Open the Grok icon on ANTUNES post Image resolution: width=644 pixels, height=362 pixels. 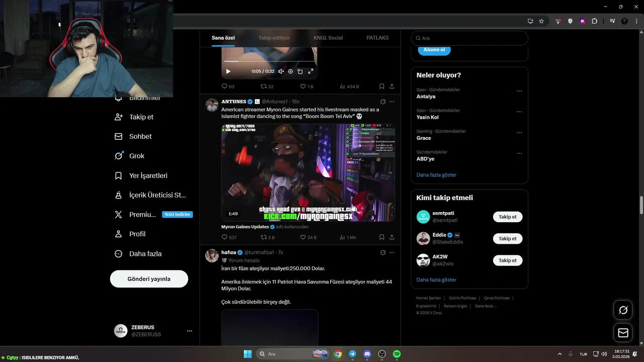tap(383, 102)
